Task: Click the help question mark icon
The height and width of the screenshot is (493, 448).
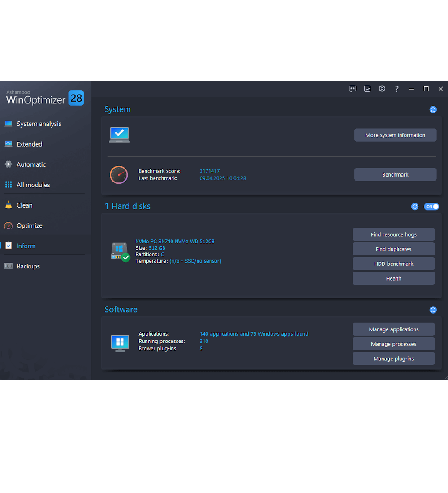Action: [x=396, y=89]
